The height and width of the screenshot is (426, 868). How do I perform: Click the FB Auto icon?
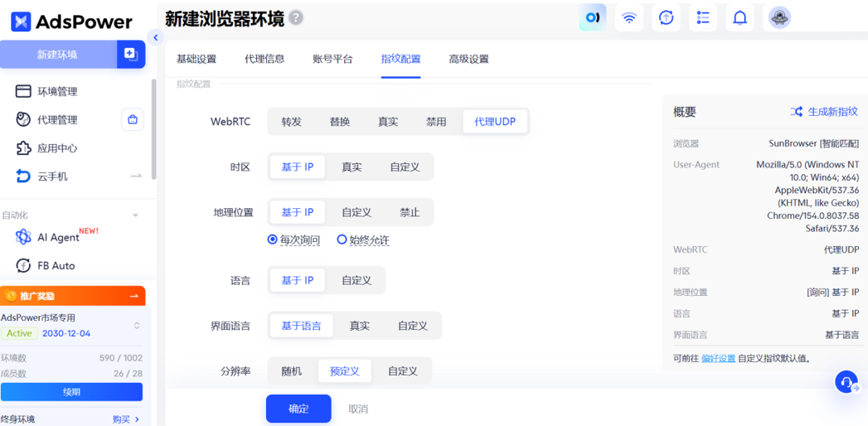point(22,265)
